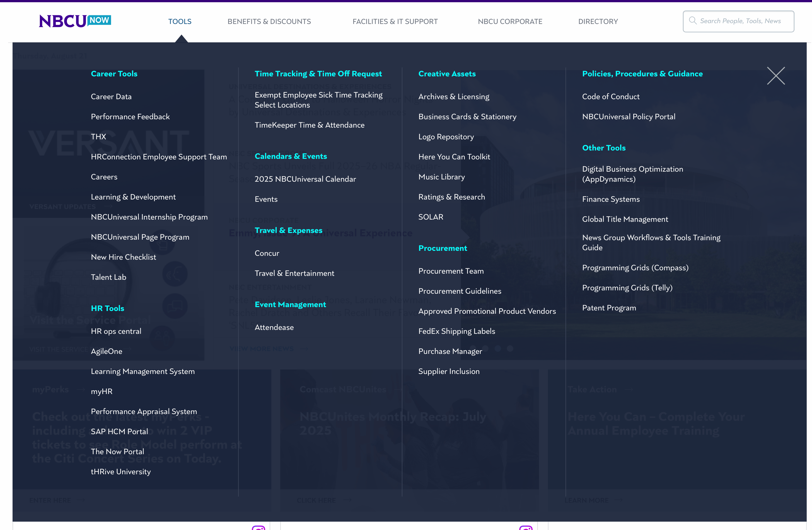Open Here You Can Toolkit
Screen dimensions: 812x530
(x=455, y=157)
